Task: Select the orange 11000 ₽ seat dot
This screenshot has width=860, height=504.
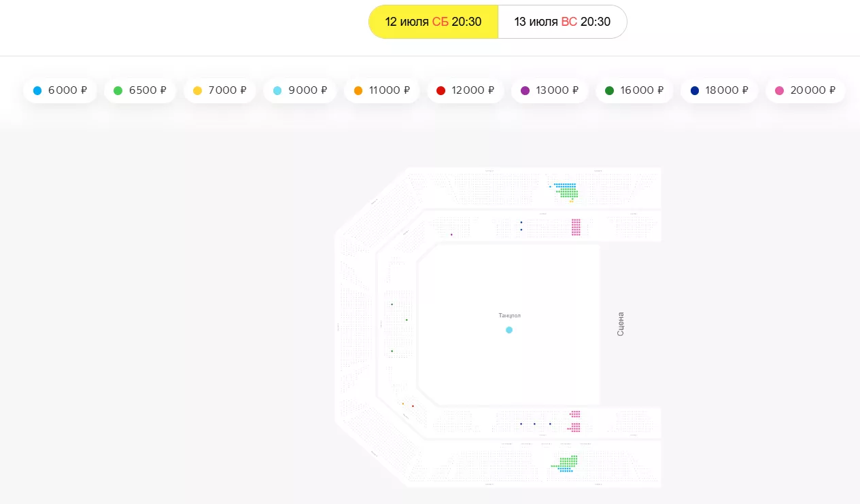Action: click(x=402, y=403)
